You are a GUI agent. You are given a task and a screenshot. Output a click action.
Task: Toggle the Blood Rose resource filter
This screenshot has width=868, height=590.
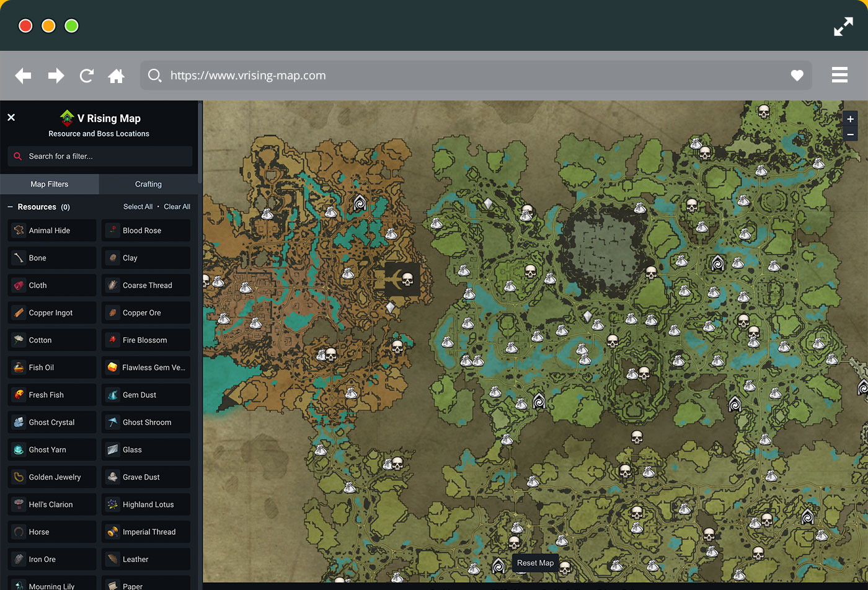point(146,231)
